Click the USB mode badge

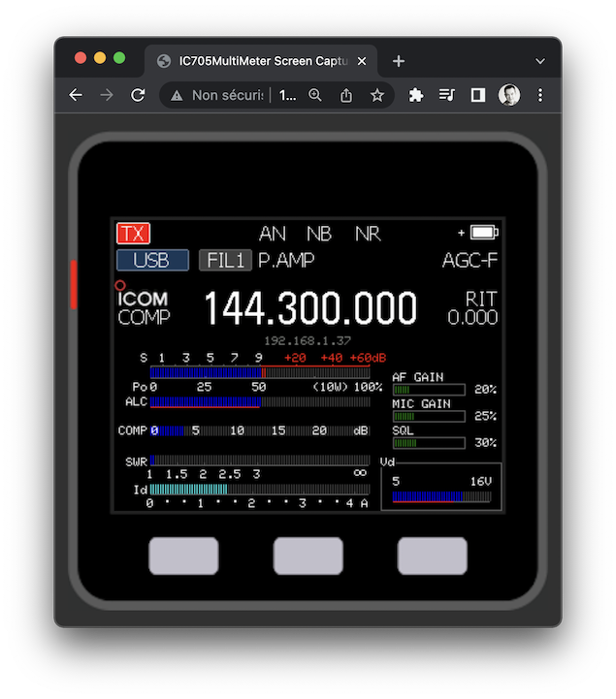(152, 261)
